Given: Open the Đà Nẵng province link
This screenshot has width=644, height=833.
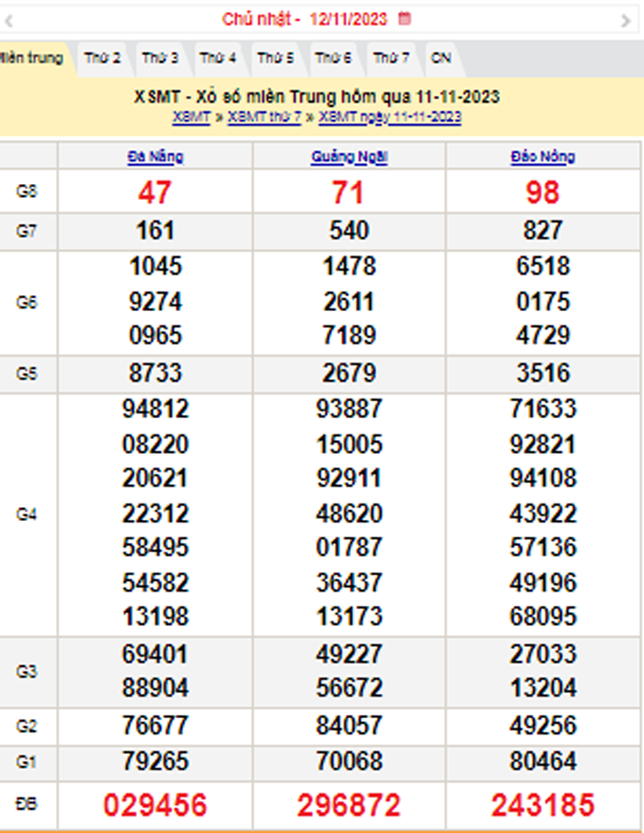Looking at the screenshot, I should point(155,156).
